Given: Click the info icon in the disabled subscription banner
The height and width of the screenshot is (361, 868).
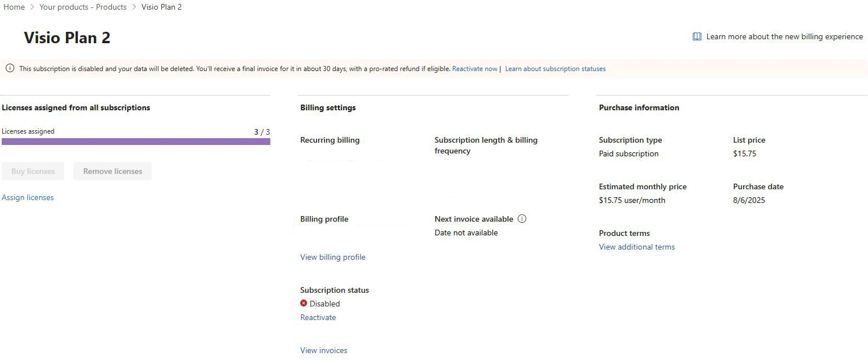Looking at the screenshot, I should pyautogui.click(x=10, y=69).
